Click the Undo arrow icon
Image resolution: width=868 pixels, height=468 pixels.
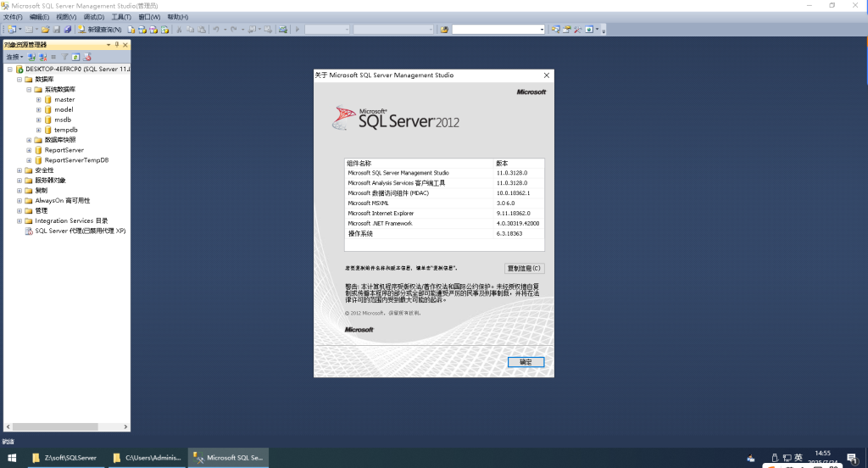(216, 30)
